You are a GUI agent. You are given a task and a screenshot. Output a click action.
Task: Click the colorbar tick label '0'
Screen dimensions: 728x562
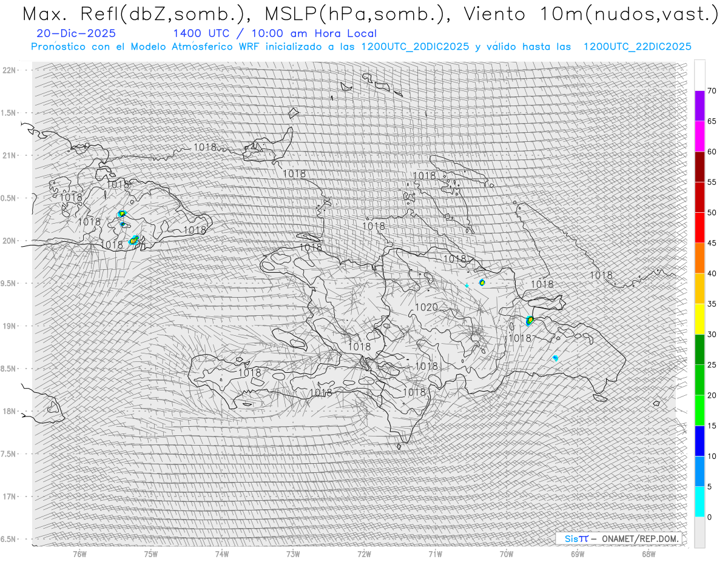710,517
